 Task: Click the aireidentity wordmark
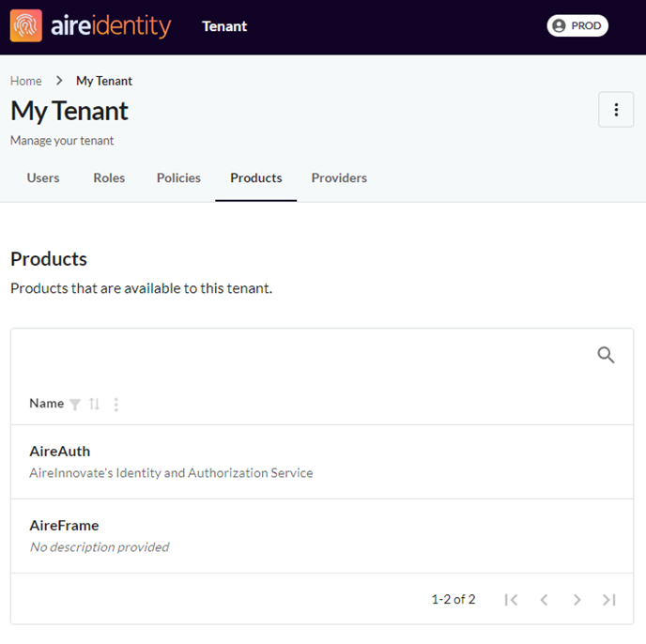pos(111,26)
